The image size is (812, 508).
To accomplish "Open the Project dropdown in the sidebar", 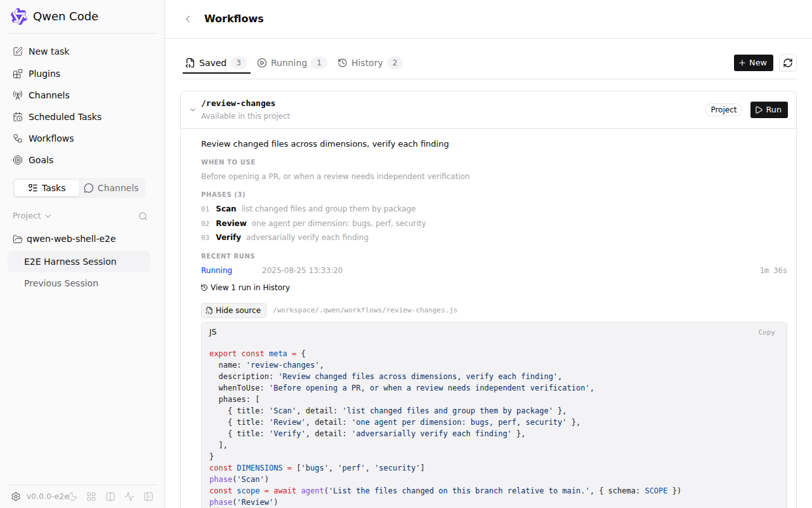I will (x=32, y=216).
